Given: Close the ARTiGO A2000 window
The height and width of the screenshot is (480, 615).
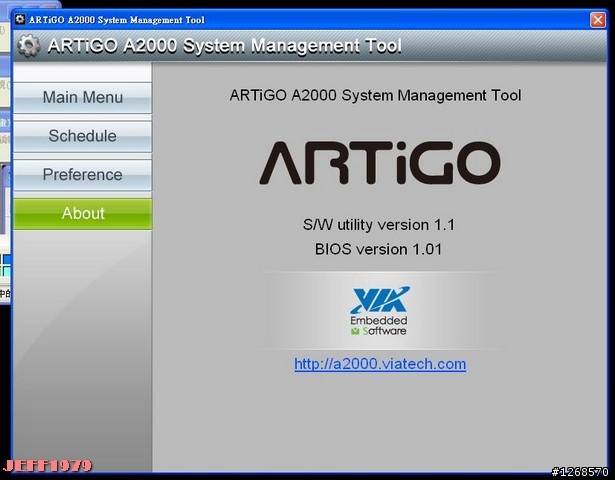Looking at the screenshot, I should 598,20.
